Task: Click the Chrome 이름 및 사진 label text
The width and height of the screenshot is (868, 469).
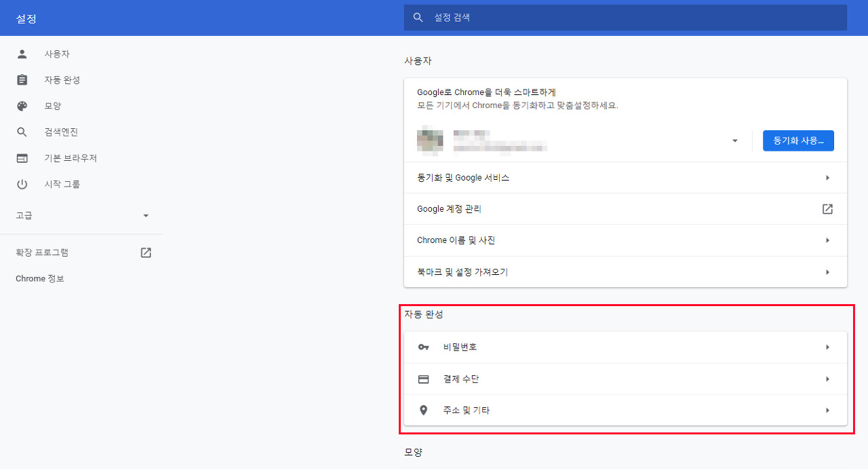Action: pyautogui.click(x=456, y=240)
